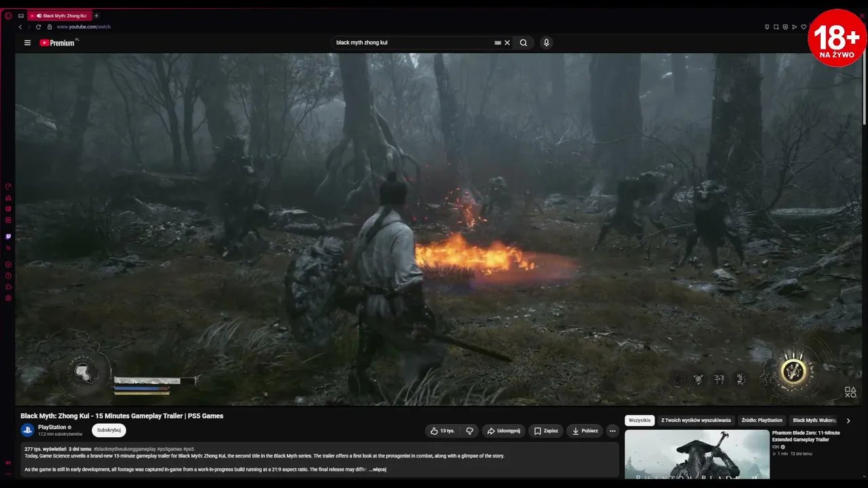The height and width of the screenshot is (488, 868).
Task: Select the Z Twoich wyników wyszukiwania chip
Action: pyautogui.click(x=696, y=420)
